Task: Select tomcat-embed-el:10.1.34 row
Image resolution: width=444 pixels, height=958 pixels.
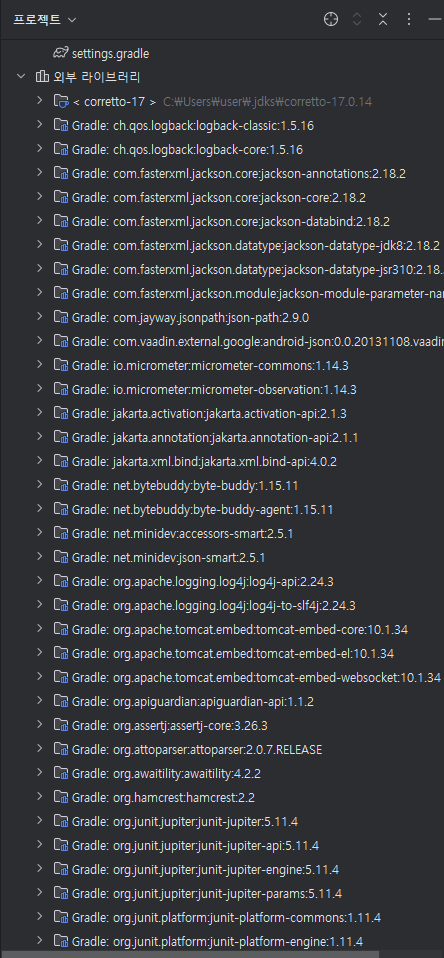Action: pyautogui.click(x=222, y=654)
